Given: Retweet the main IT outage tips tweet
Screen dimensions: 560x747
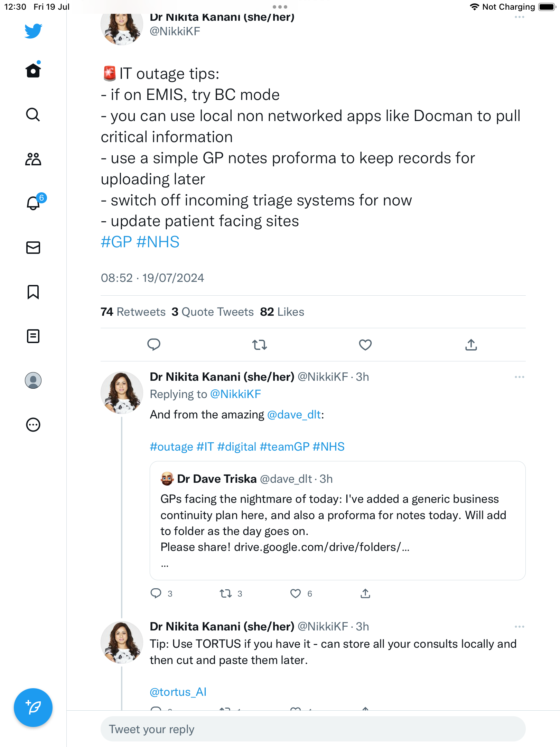Looking at the screenshot, I should pyautogui.click(x=259, y=345).
